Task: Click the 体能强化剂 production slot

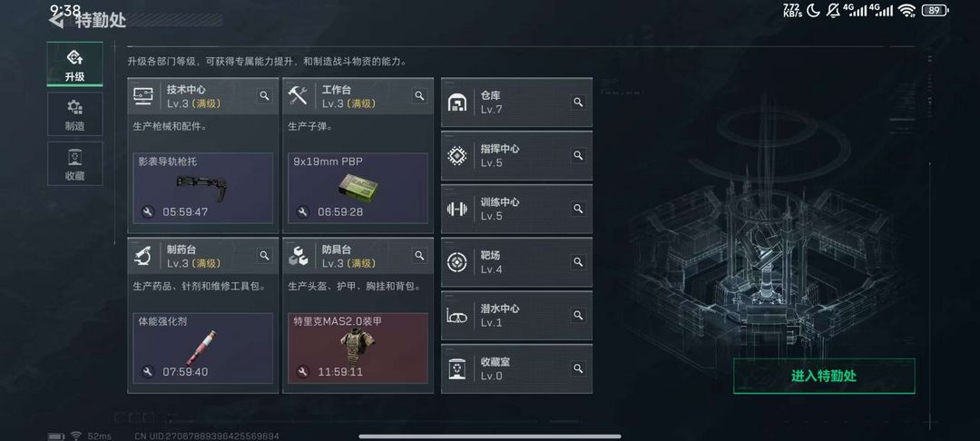Action: point(203,348)
